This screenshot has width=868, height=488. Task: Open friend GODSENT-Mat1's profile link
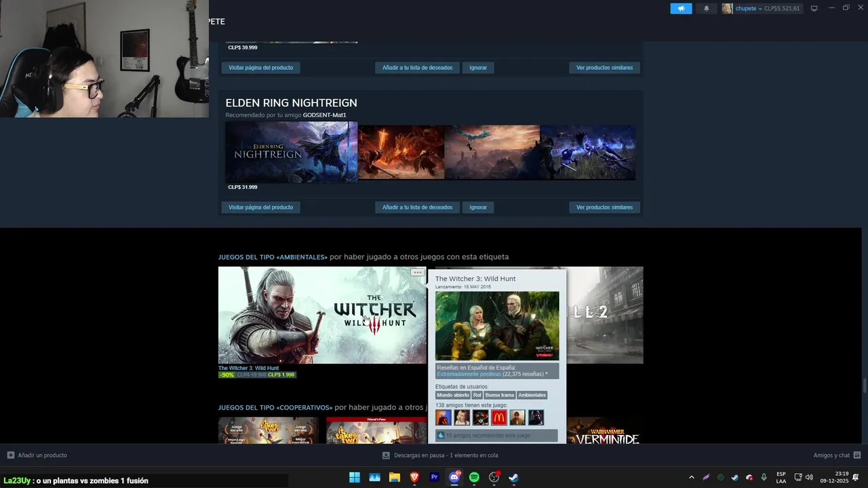[324, 115]
